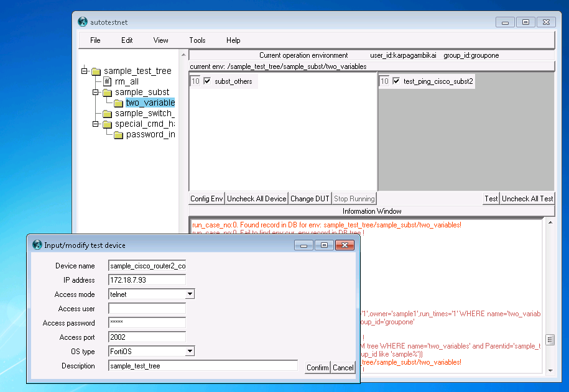
Task: Open the Tools menu
Action: coord(197,40)
